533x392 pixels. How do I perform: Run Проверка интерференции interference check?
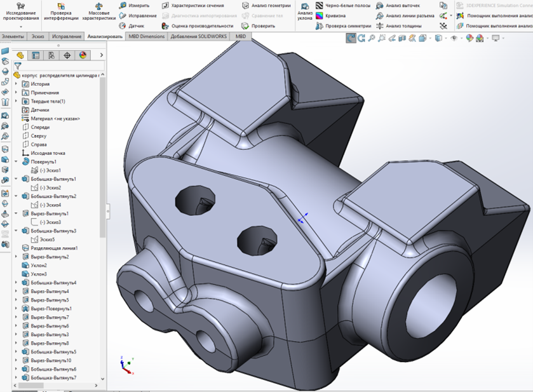click(61, 11)
